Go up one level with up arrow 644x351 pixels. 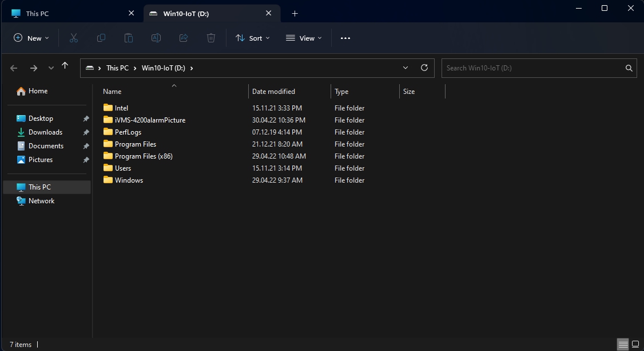(x=65, y=66)
